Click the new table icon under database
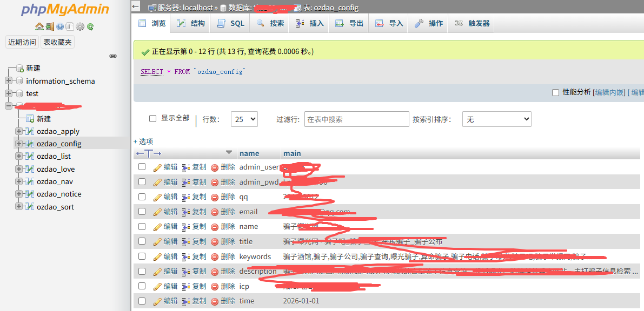The image size is (644, 311). click(x=30, y=119)
